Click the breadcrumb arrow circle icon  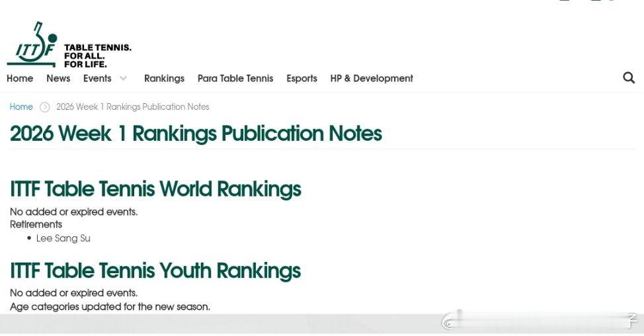45,107
